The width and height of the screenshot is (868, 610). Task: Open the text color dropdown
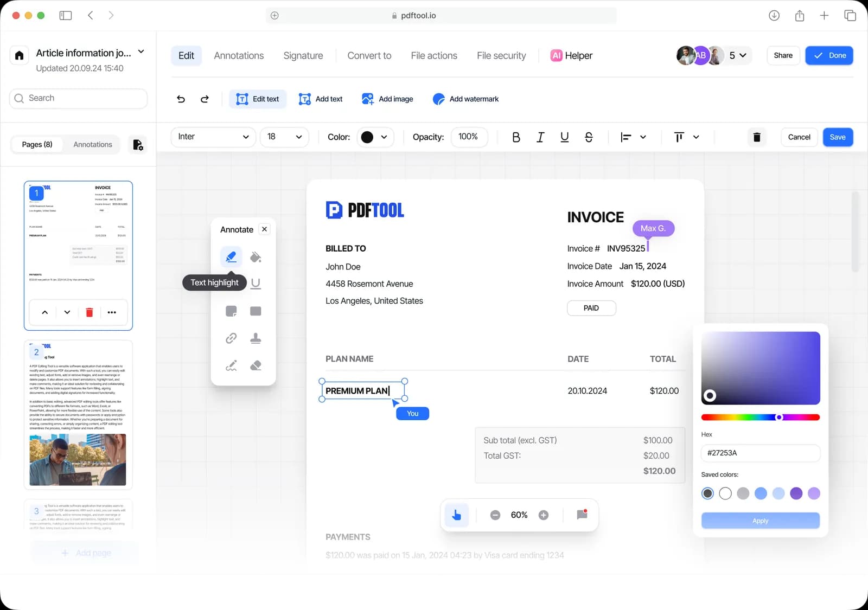point(374,137)
